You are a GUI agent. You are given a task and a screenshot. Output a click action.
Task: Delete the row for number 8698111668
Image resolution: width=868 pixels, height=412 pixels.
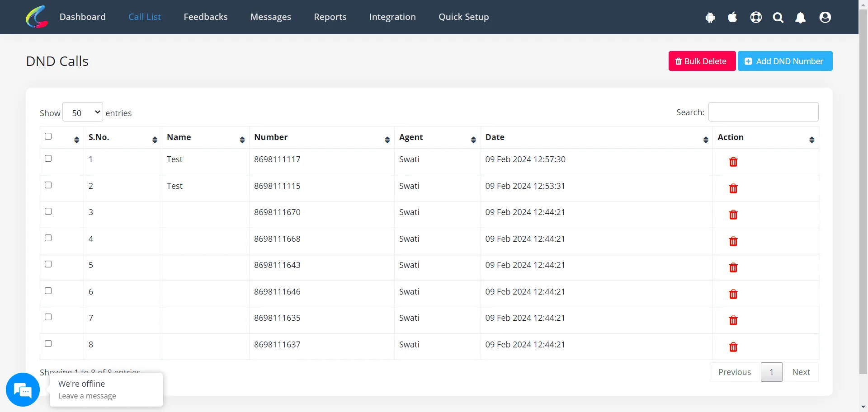[733, 241]
